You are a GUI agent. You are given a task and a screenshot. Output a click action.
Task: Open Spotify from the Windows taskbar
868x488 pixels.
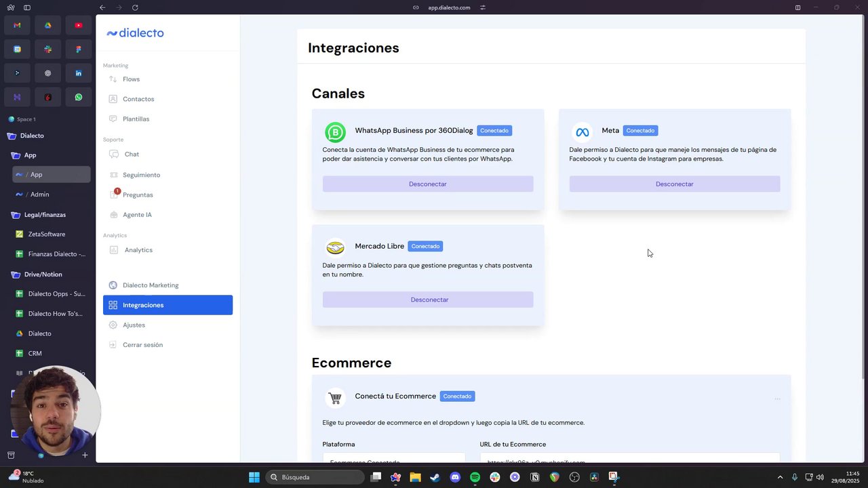click(x=475, y=477)
